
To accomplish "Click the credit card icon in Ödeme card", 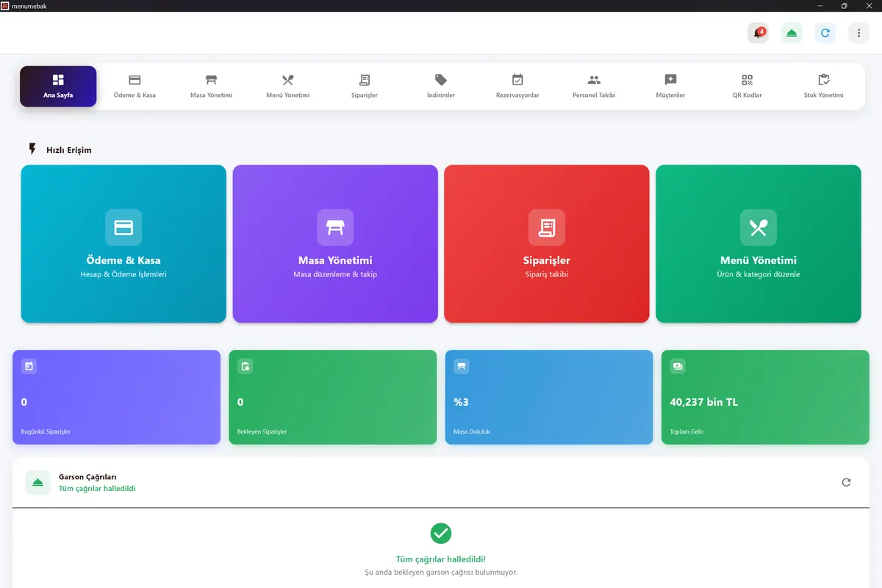I will (x=123, y=228).
